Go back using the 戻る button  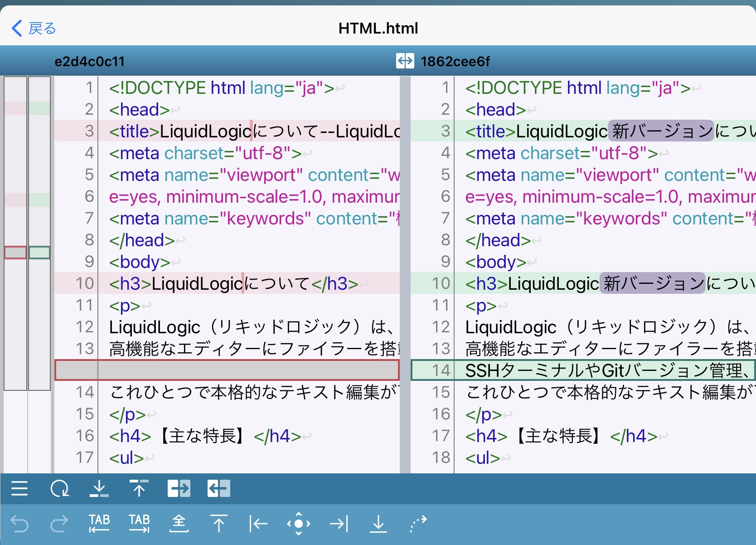[34, 28]
